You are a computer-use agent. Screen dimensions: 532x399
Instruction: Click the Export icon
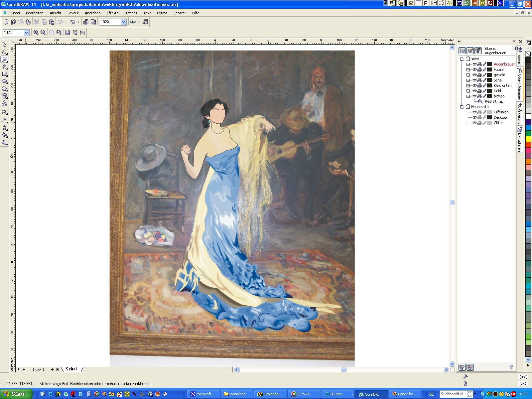pos(93,22)
